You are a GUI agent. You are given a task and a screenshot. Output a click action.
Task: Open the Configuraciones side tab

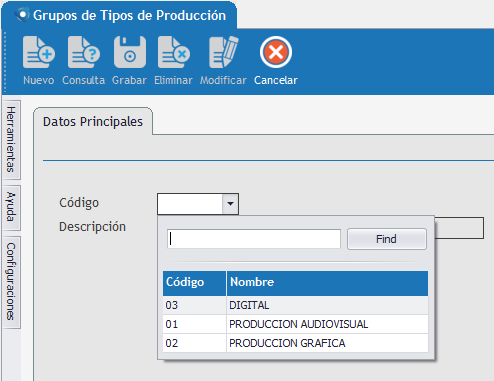click(11, 282)
